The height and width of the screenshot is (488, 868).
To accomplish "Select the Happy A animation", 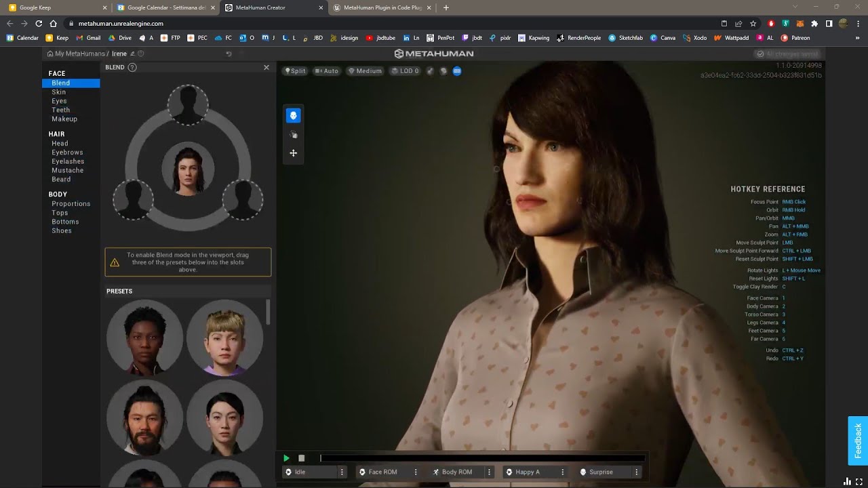I will pyautogui.click(x=530, y=472).
